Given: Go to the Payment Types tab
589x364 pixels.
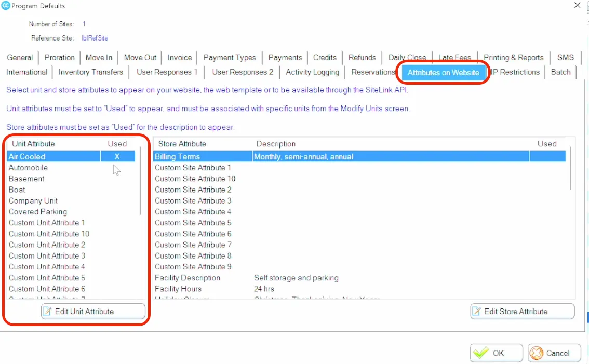Looking at the screenshot, I should [230, 58].
